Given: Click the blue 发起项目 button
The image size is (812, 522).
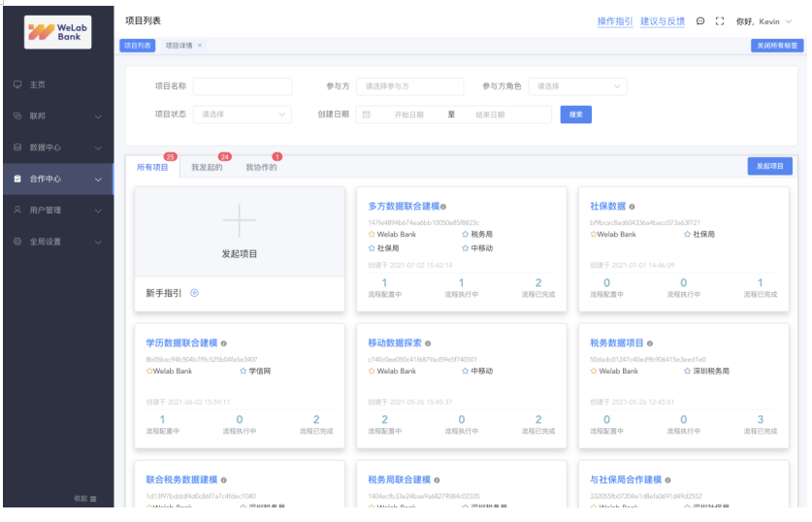Looking at the screenshot, I should click(x=769, y=166).
